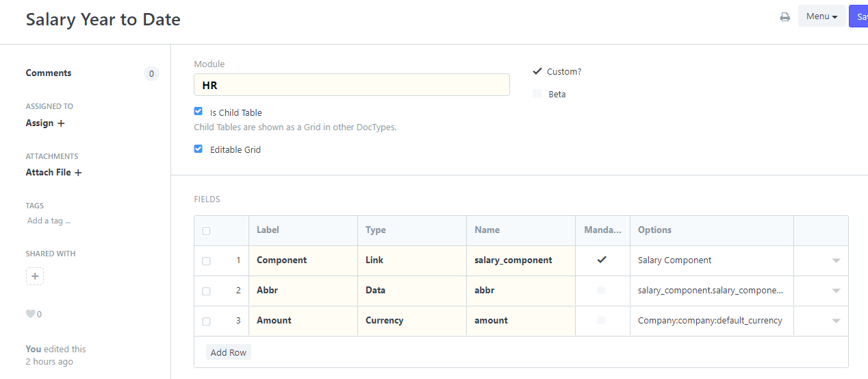The width and height of the screenshot is (868, 379).
Task: Click the Shared With plus box
Action: [35, 277]
